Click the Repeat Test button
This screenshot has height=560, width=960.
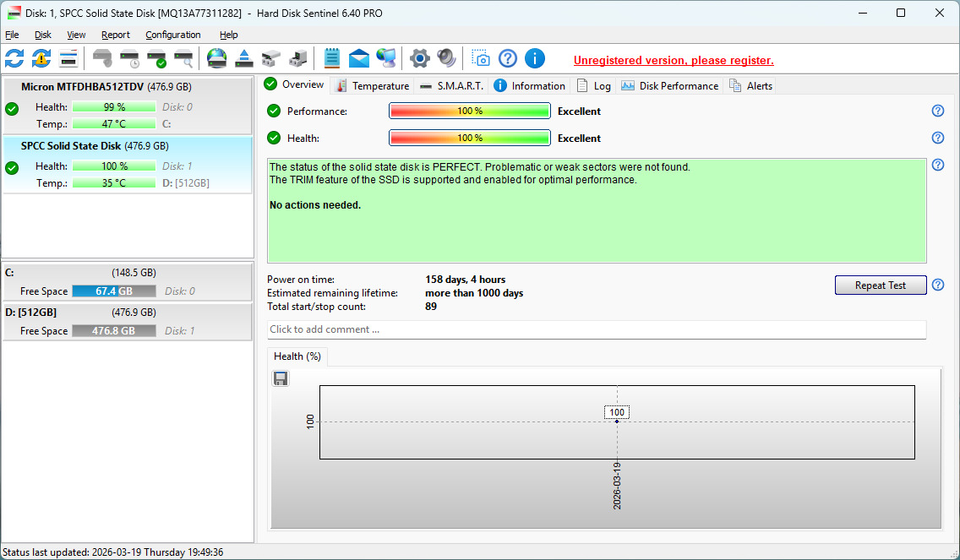[x=881, y=285]
